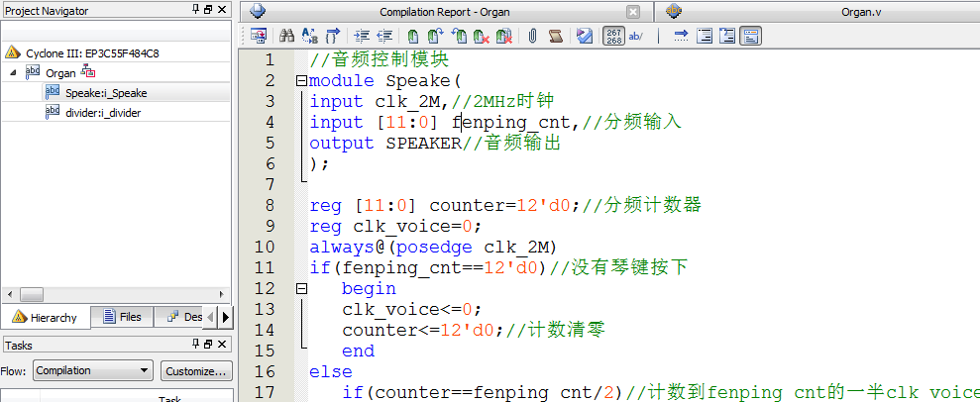Float the Tasks panel
Viewport: 980px width, 402px height.
pyautogui.click(x=208, y=344)
